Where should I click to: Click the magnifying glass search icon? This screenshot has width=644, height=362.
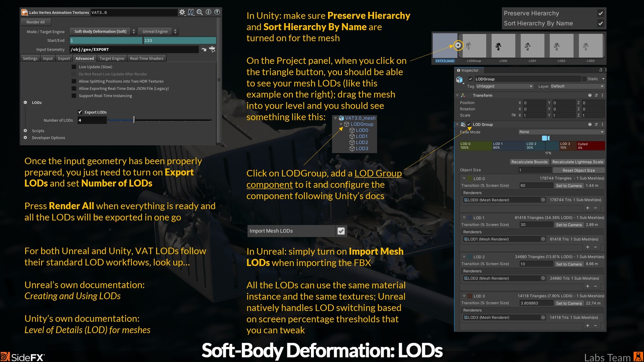point(200,12)
